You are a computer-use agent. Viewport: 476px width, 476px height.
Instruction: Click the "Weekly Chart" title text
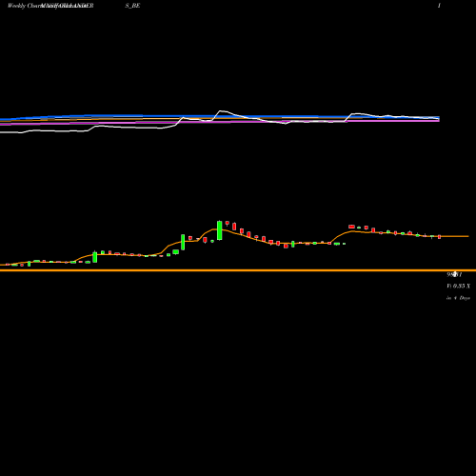25,6
